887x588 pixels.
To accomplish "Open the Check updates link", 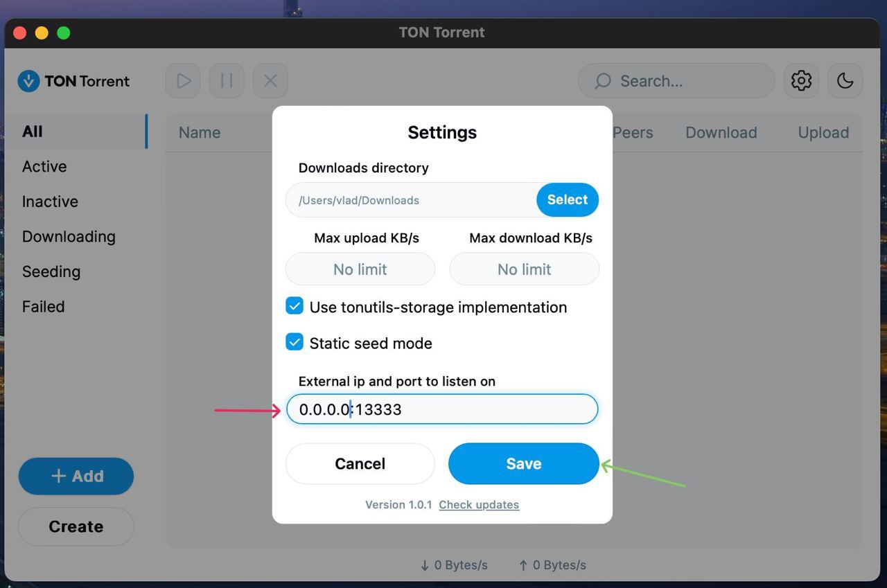I will pyautogui.click(x=479, y=505).
